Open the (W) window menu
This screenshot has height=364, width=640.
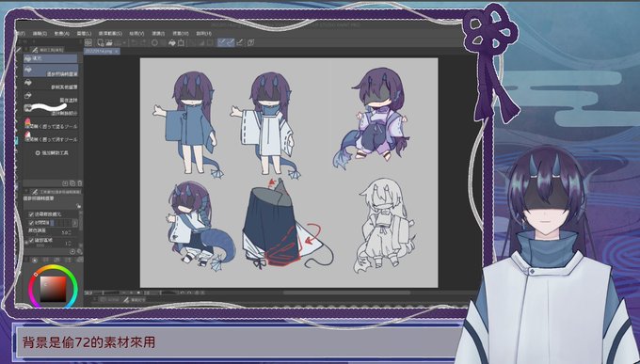pos(181,34)
